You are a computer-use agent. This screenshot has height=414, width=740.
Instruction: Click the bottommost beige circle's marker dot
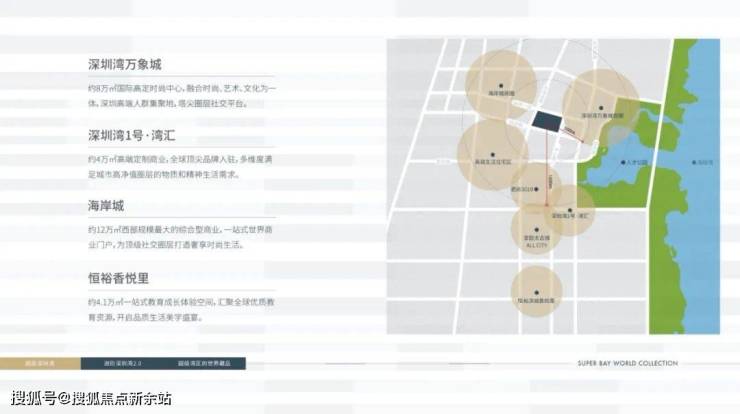536,293
